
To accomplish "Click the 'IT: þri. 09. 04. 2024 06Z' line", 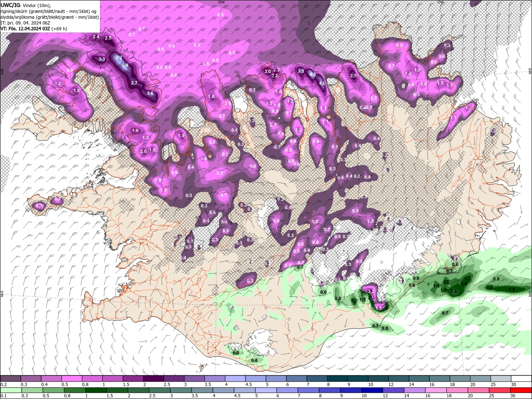I will (x=25, y=23).
